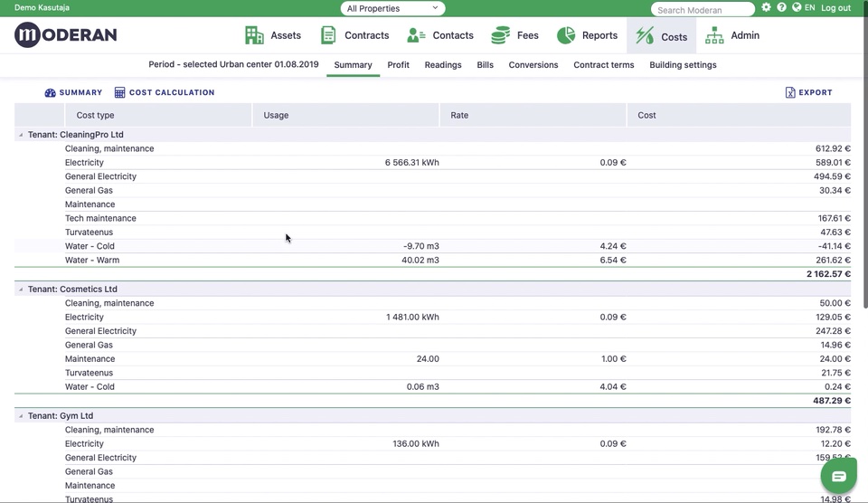Switch to the Readings tab
Screen dimensions: 868x503
[x=443, y=65]
